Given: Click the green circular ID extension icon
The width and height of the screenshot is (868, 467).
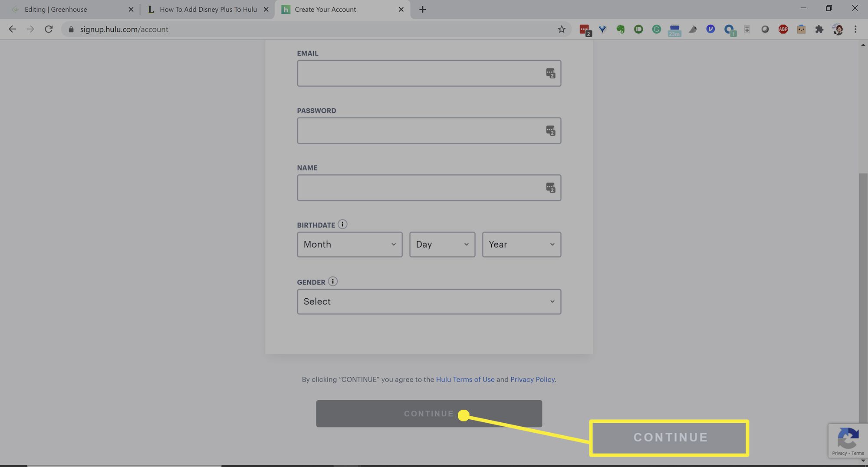Looking at the screenshot, I should tap(638, 29).
